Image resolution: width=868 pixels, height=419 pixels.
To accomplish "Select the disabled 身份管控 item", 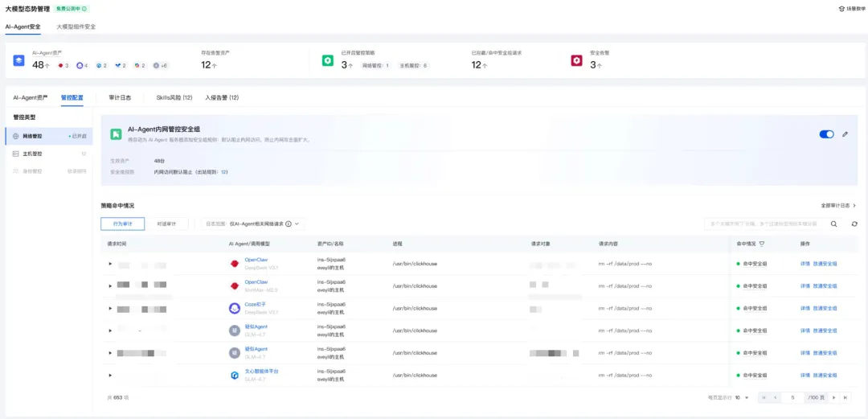I will pos(49,171).
